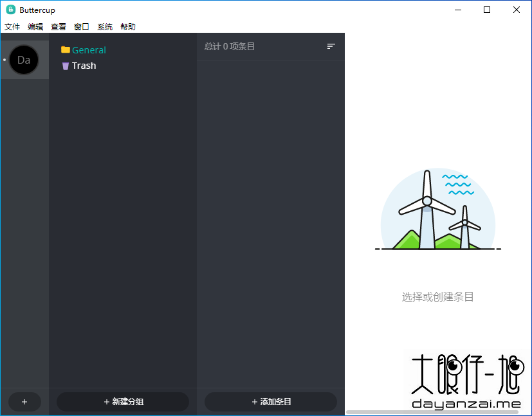Open the 窗口 menu

pyautogui.click(x=82, y=27)
